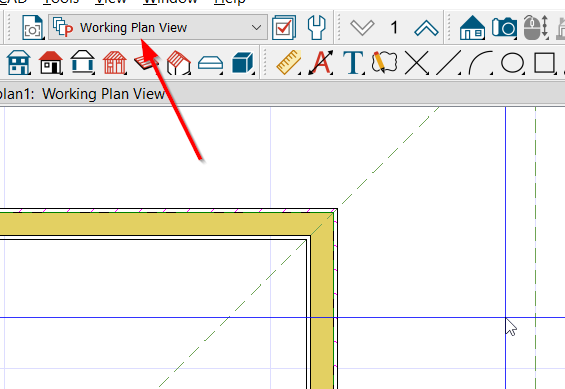Click the blue house Fill Window Building Only icon

(472, 28)
